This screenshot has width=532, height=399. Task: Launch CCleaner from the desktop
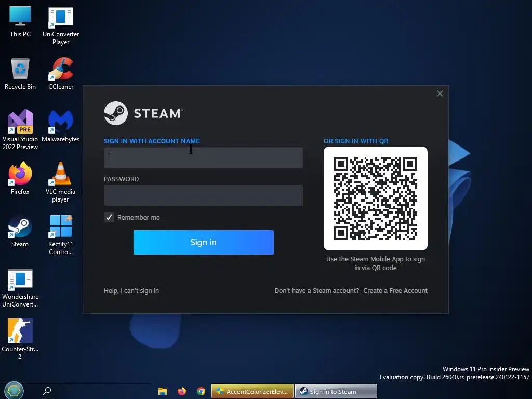[61, 74]
